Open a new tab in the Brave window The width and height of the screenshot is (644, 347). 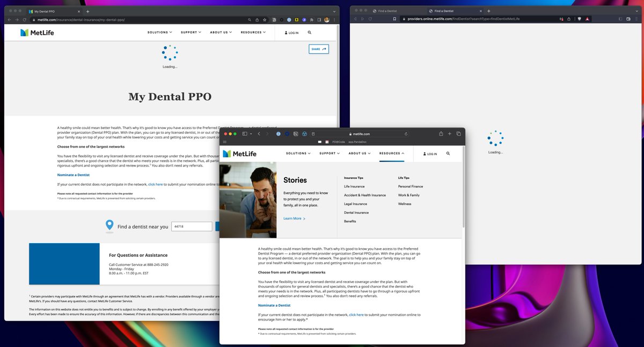(489, 11)
